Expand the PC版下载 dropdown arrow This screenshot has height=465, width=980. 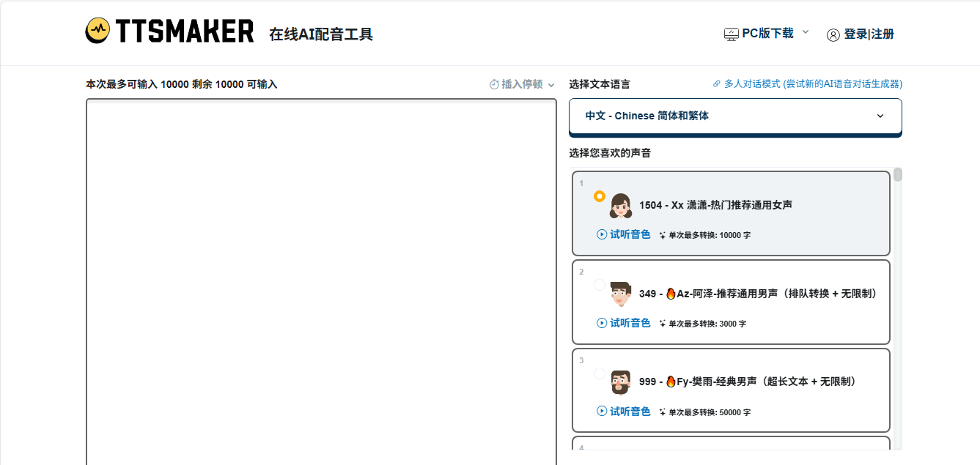(806, 32)
